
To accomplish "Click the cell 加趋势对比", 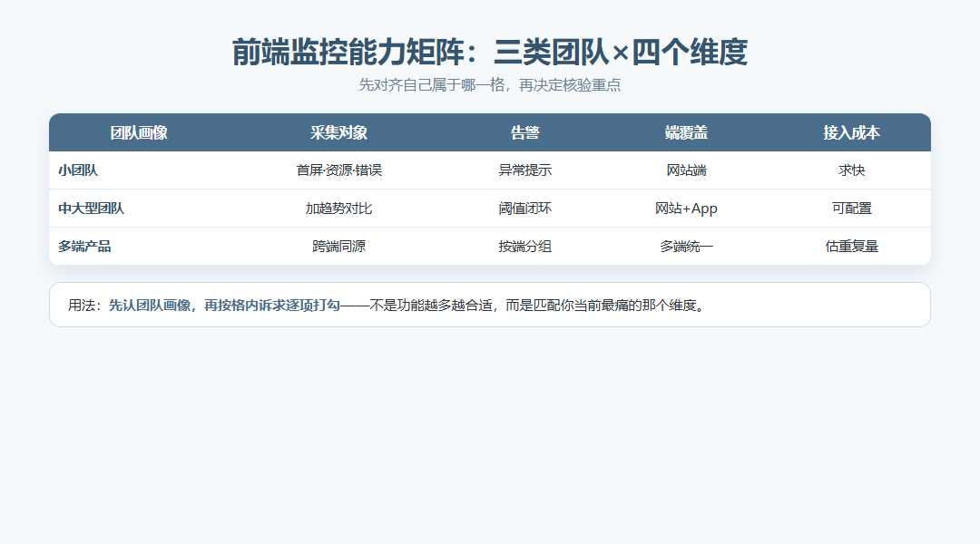I will 338,208.
